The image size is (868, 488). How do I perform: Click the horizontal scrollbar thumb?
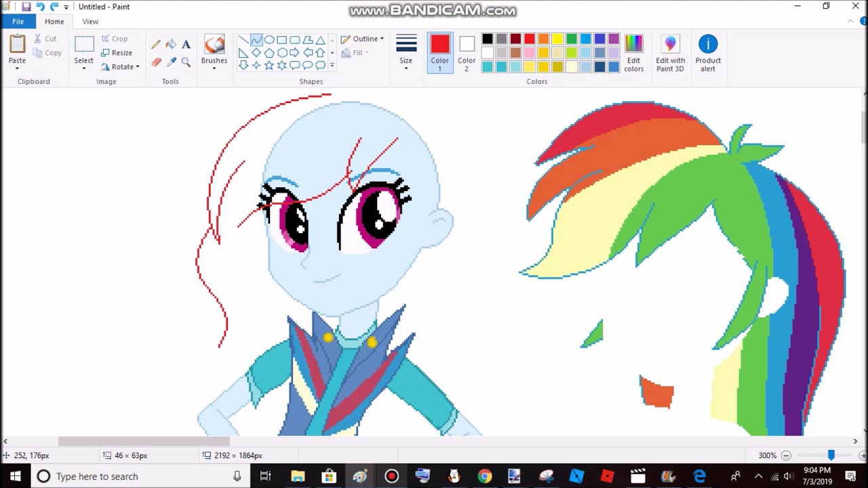[144, 441]
